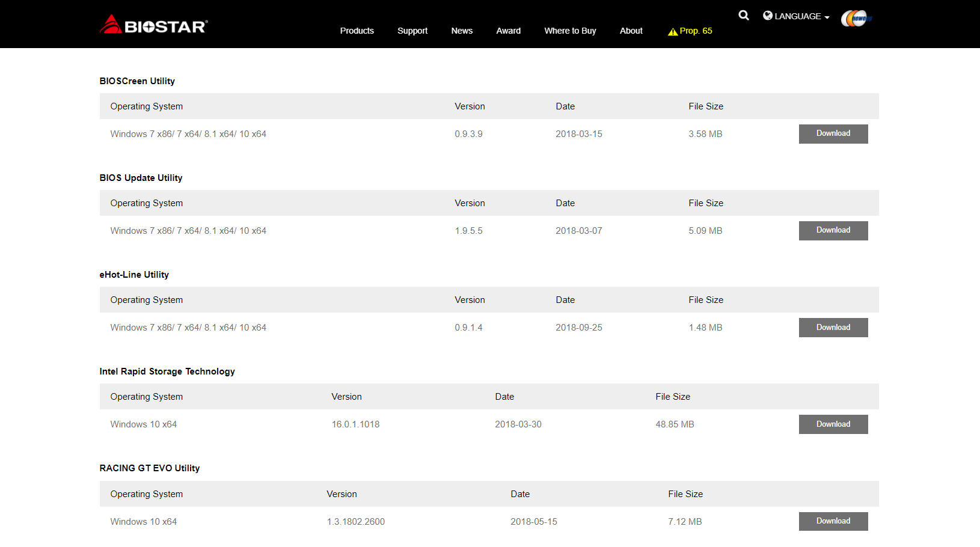Click date 2018-09-25 cell
980x547 pixels.
[579, 328]
